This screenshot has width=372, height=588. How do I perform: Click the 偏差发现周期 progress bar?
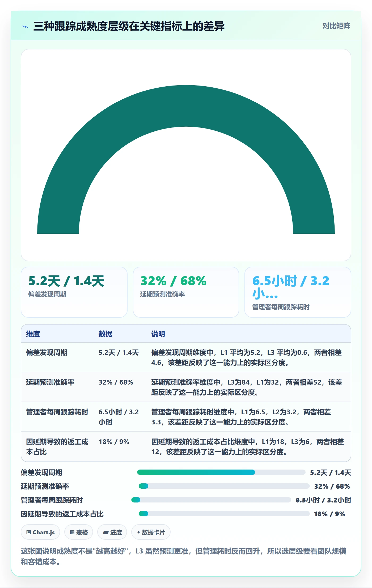pyautogui.click(x=221, y=472)
